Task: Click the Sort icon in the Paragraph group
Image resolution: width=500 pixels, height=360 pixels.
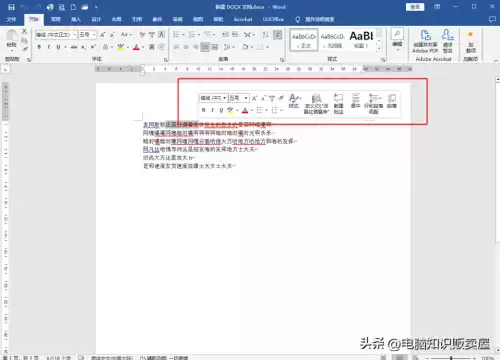Action: (x=265, y=35)
